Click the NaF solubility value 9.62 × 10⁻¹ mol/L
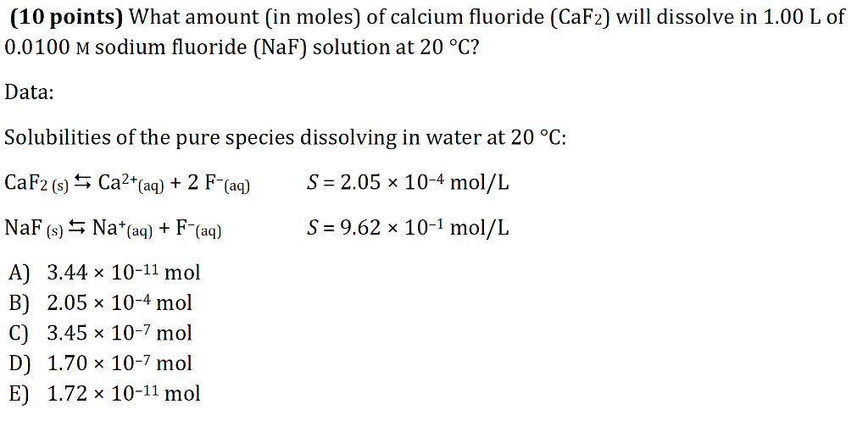Viewport: 868px width, 443px height. (408, 227)
